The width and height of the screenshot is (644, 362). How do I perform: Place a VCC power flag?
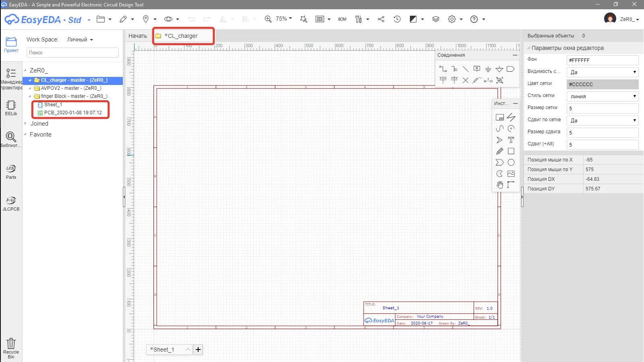point(443,80)
